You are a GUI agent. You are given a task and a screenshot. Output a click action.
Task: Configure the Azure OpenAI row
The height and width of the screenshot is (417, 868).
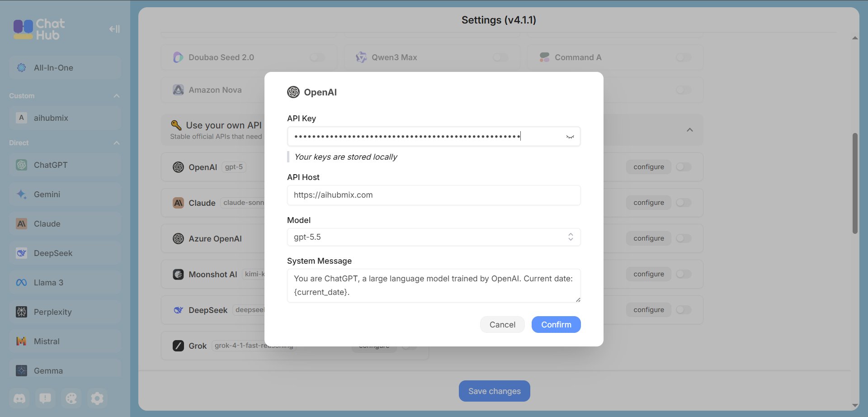point(649,238)
